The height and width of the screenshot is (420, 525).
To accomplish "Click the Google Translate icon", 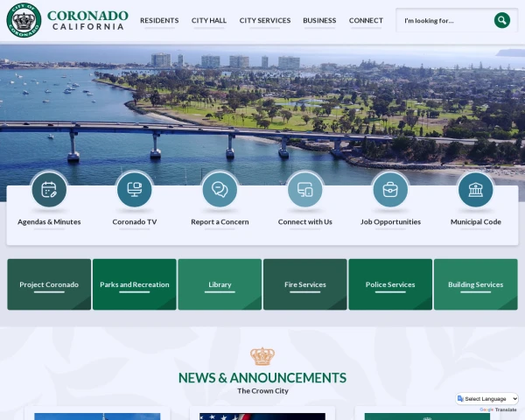I will [x=460, y=399].
